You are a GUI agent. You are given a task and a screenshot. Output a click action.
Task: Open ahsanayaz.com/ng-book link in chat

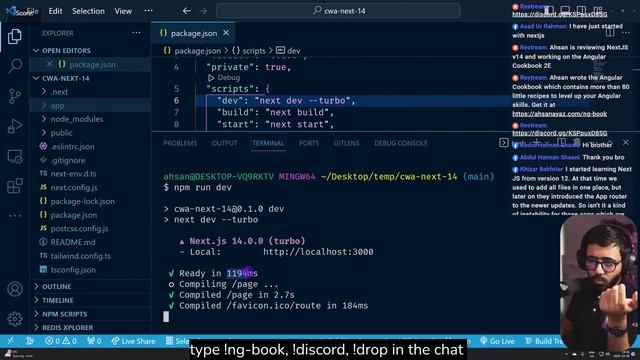pos(559,114)
